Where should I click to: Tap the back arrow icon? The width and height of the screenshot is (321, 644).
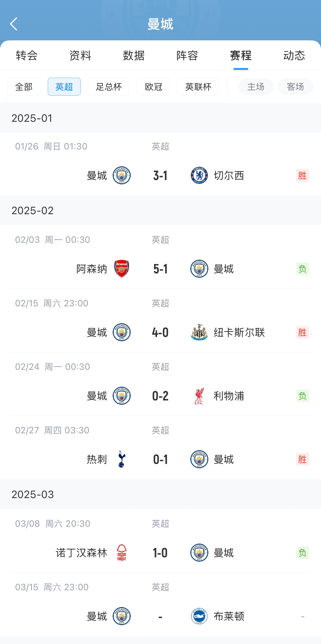14,24
